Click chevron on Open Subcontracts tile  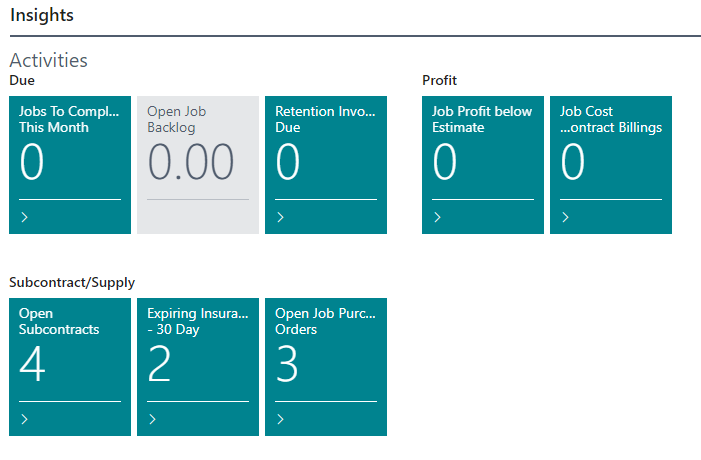pyautogui.click(x=24, y=419)
